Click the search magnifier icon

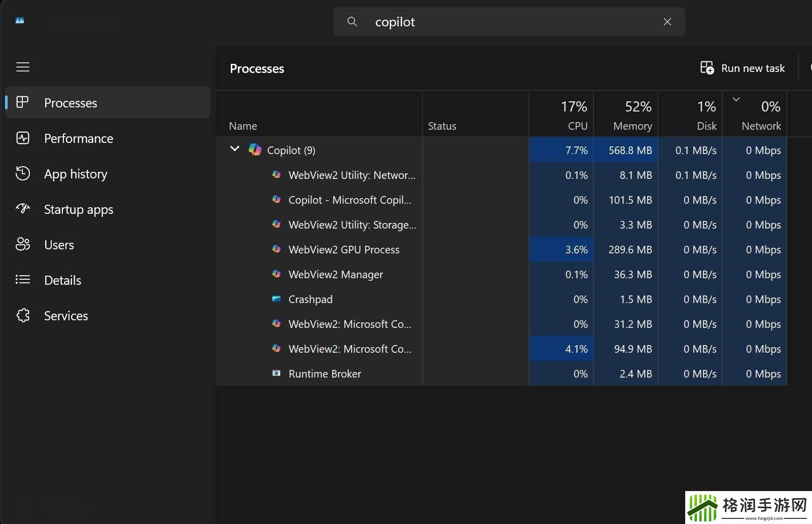pyautogui.click(x=352, y=22)
